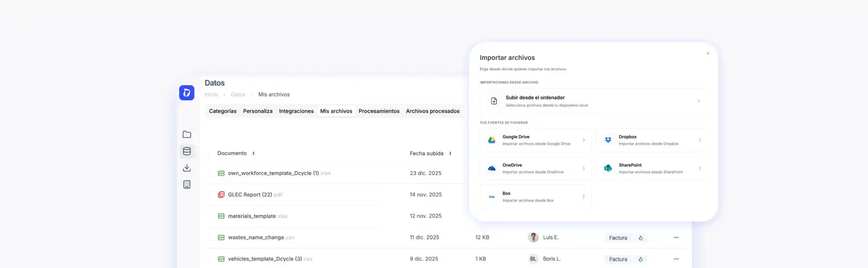Click the OneDrive cloud icon
The height and width of the screenshot is (268, 868).
tap(492, 168)
